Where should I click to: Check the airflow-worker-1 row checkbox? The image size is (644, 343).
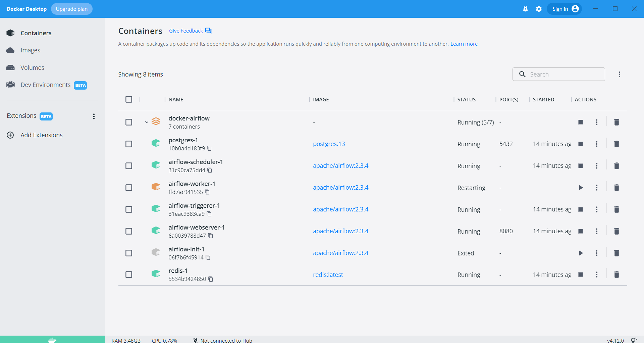tap(129, 188)
